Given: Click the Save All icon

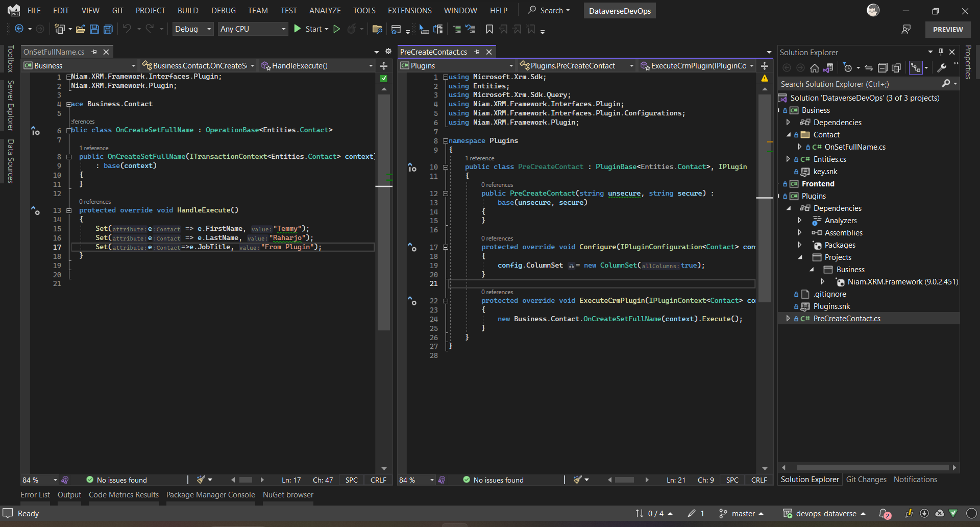Looking at the screenshot, I should click(x=108, y=29).
